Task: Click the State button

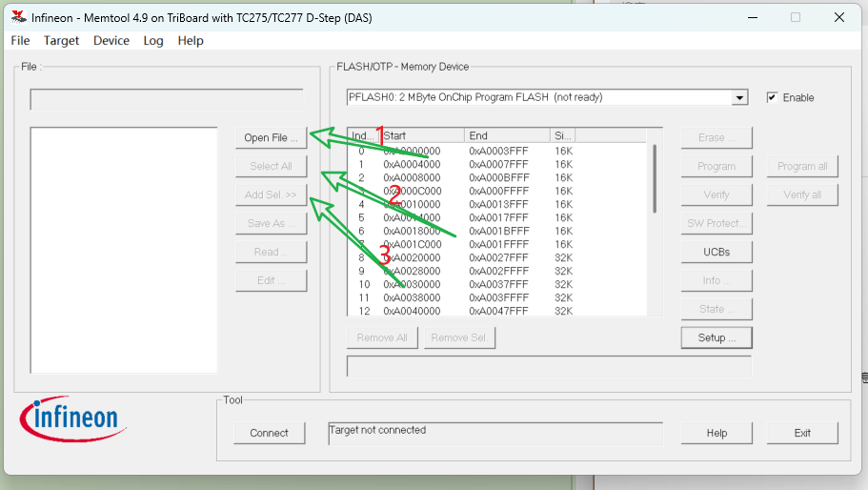Action: (717, 309)
